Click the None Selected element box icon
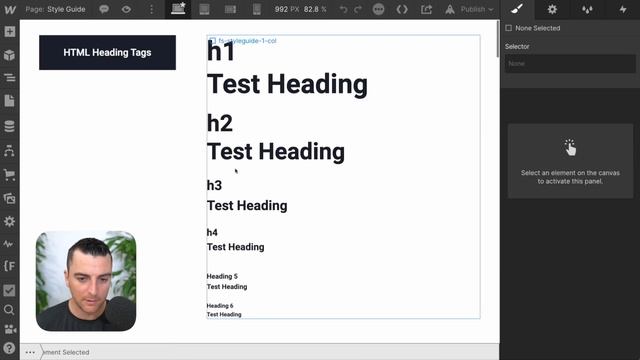This screenshot has height=360, width=640. (509, 28)
